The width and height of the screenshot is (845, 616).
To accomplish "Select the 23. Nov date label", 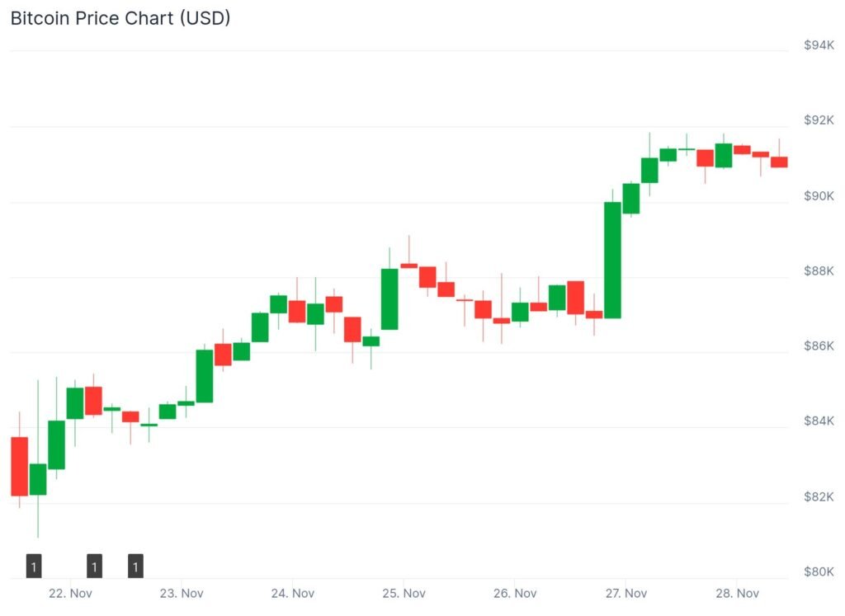I will [x=182, y=594].
